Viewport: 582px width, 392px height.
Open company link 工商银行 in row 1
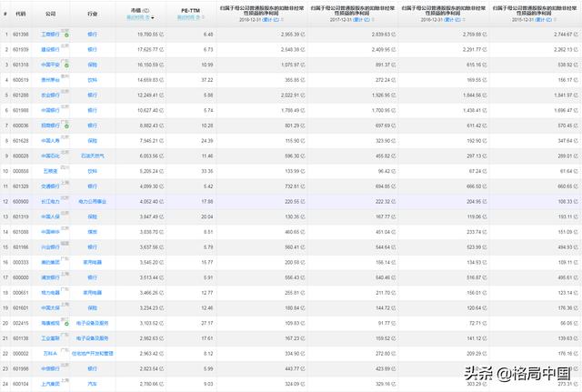pos(50,35)
